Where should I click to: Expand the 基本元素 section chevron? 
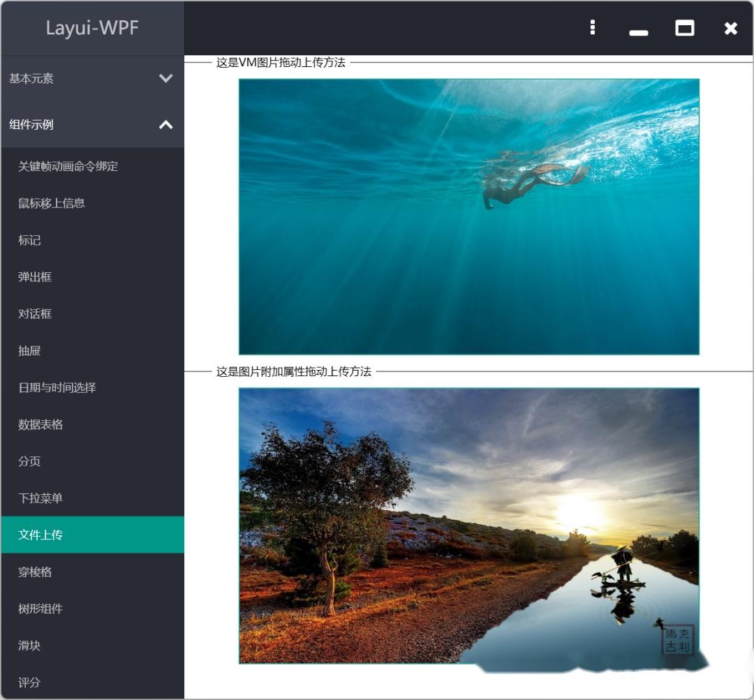click(x=165, y=79)
